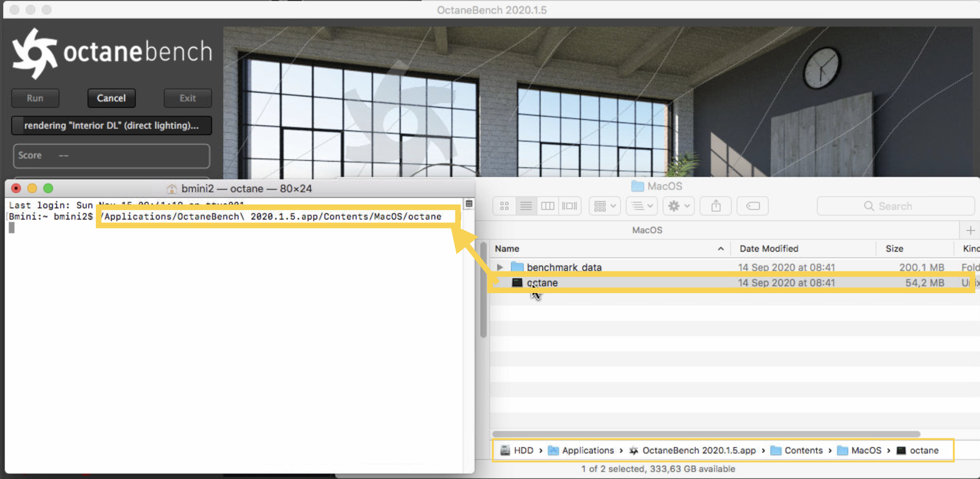The width and height of the screenshot is (980, 479).
Task: Click HDD in the Finder path bar
Action: click(517, 450)
